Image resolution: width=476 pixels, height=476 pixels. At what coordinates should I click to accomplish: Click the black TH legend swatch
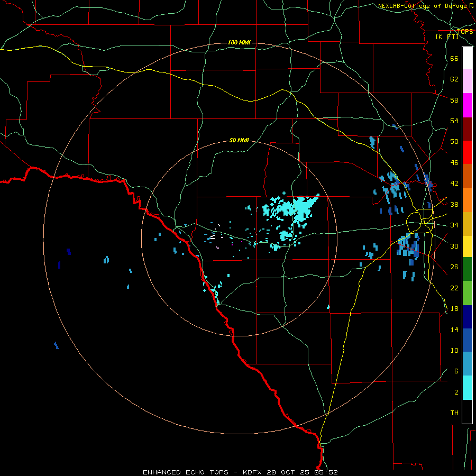tap(467, 411)
